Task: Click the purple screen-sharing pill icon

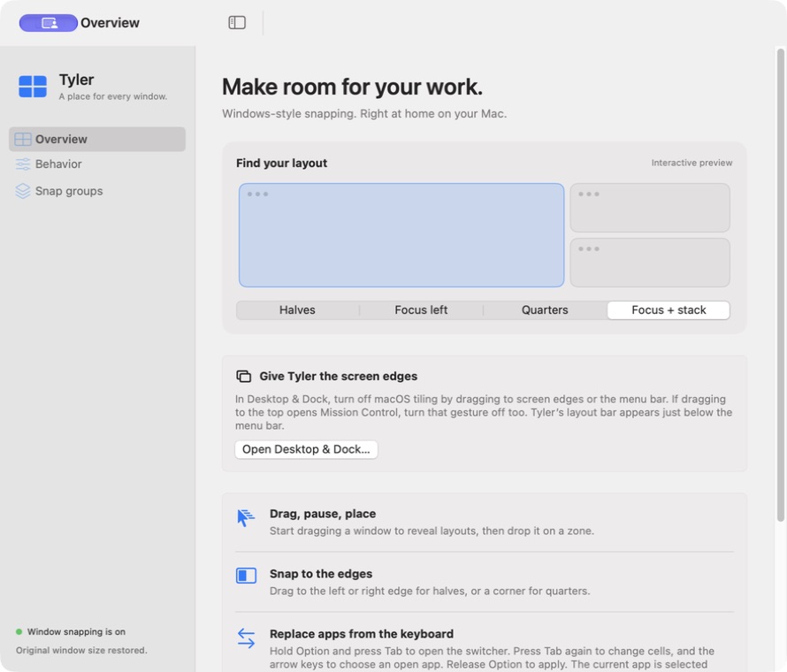Action: click(x=48, y=23)
